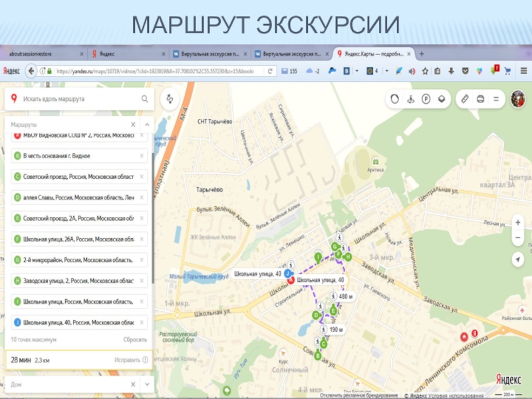Click the my location arrow icon
Screen dimensions: 532x399
(517, 258)
